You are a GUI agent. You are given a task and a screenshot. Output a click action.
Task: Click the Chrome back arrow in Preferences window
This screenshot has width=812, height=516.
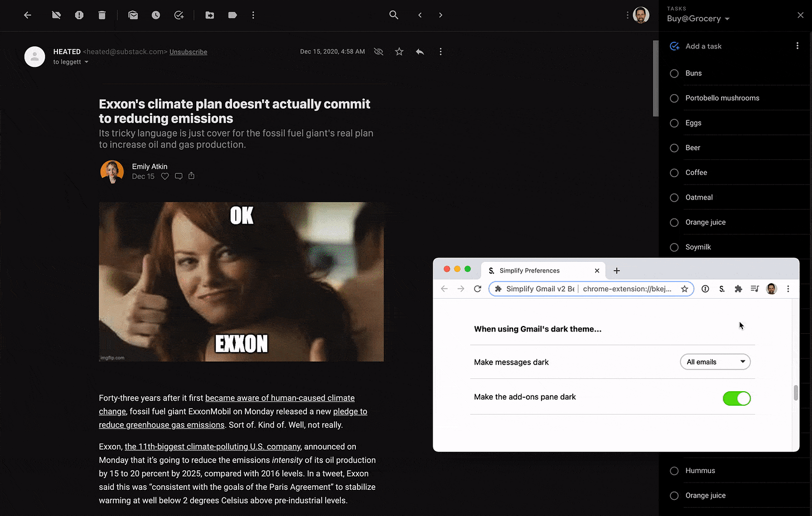click(444, 289)
